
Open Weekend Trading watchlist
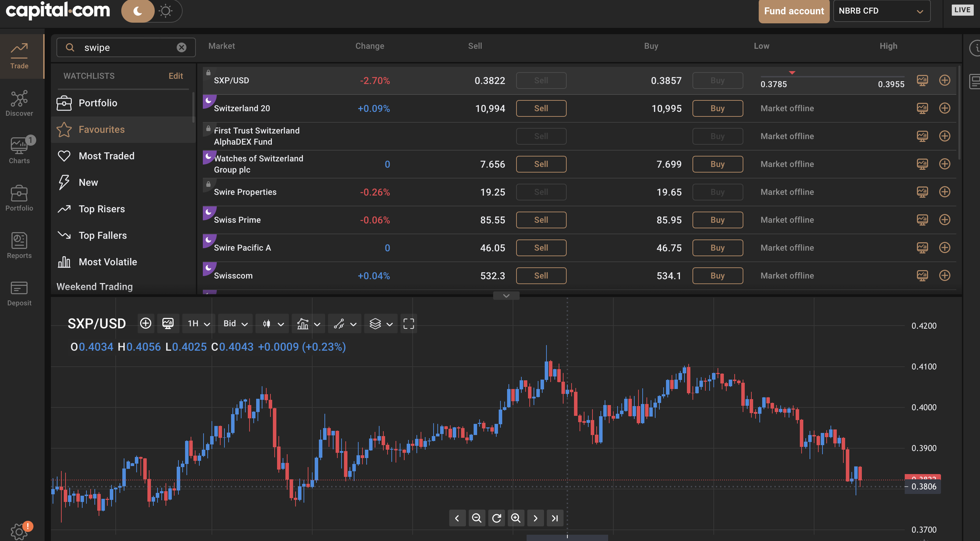tap(95, 286)
